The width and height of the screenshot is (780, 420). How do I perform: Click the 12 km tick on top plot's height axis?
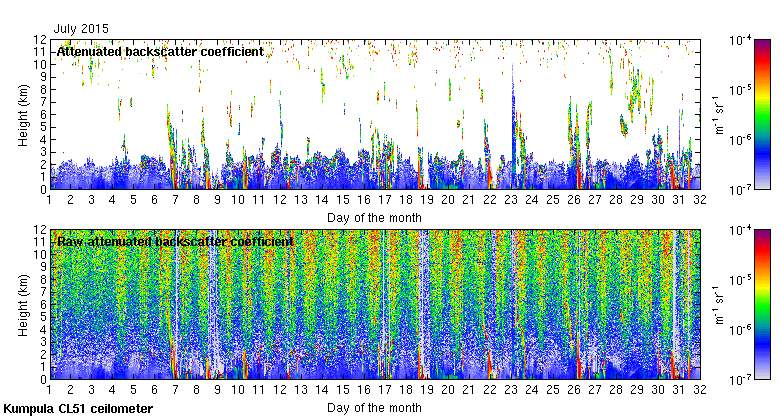point(40,40)
